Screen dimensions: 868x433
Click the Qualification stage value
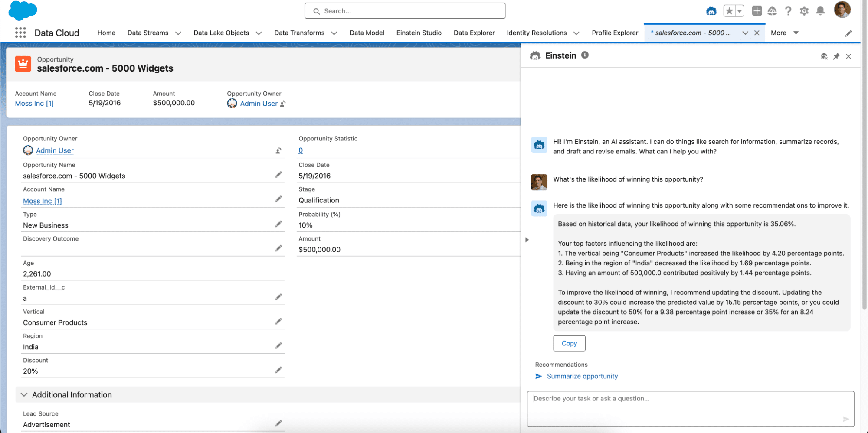tap(319, 200)
